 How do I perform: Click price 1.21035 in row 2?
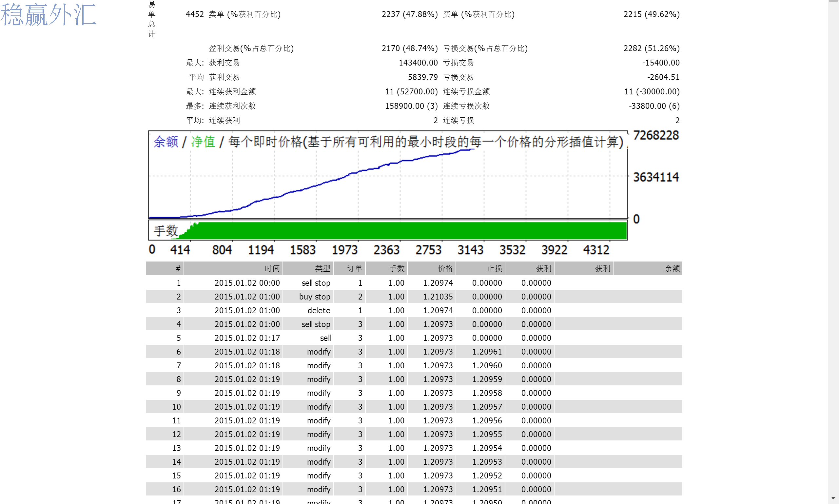(x=438, y=297)
